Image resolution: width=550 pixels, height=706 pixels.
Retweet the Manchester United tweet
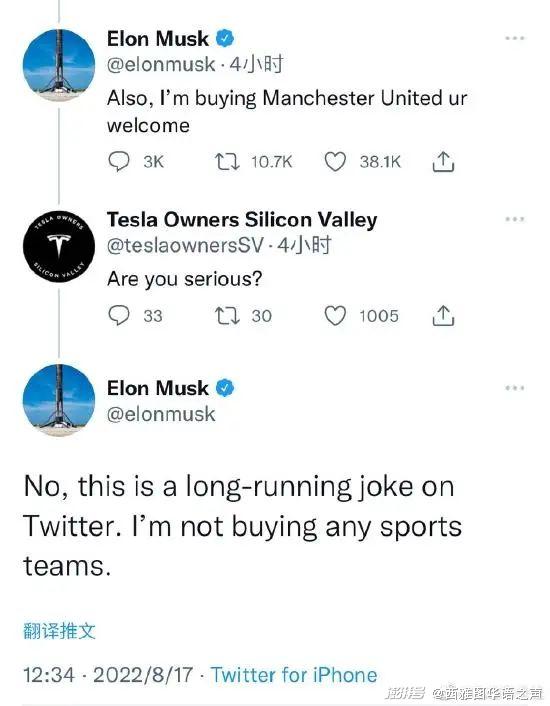click(227, 162)
